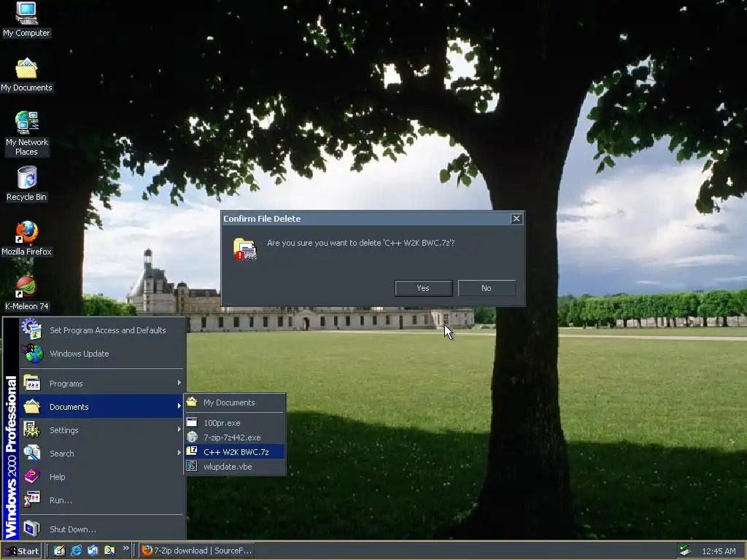Click the 7-zip-7z442.exe installer icon
Viewport: 747px width, 560px height.
pyautogui.click(x=192, y=437)
